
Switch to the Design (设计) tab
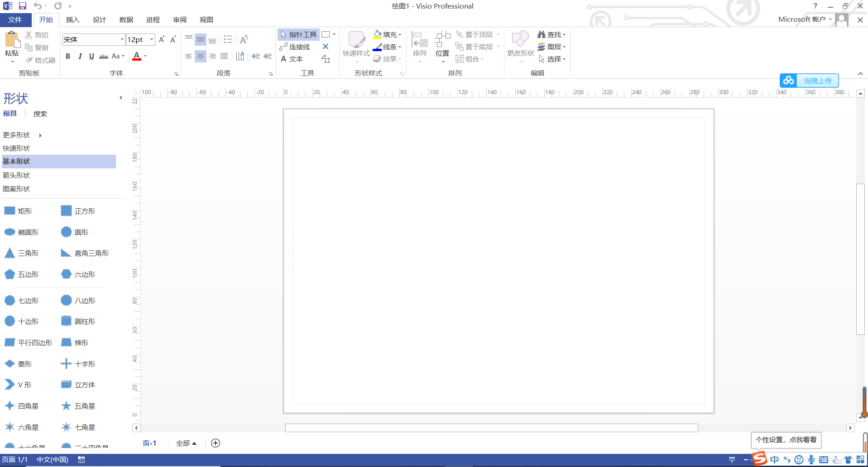pos(99,20)
